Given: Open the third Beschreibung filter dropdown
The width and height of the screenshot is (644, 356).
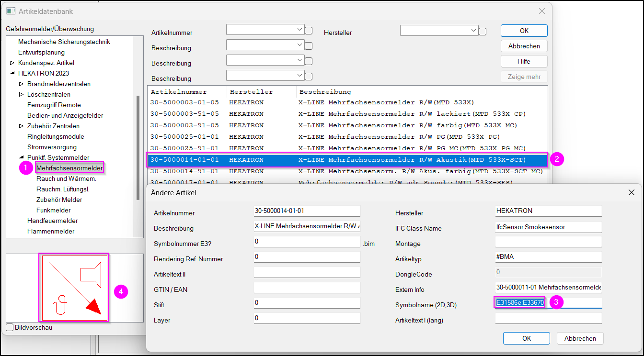Looking at the screenshot, I should (x=300, y=76).
